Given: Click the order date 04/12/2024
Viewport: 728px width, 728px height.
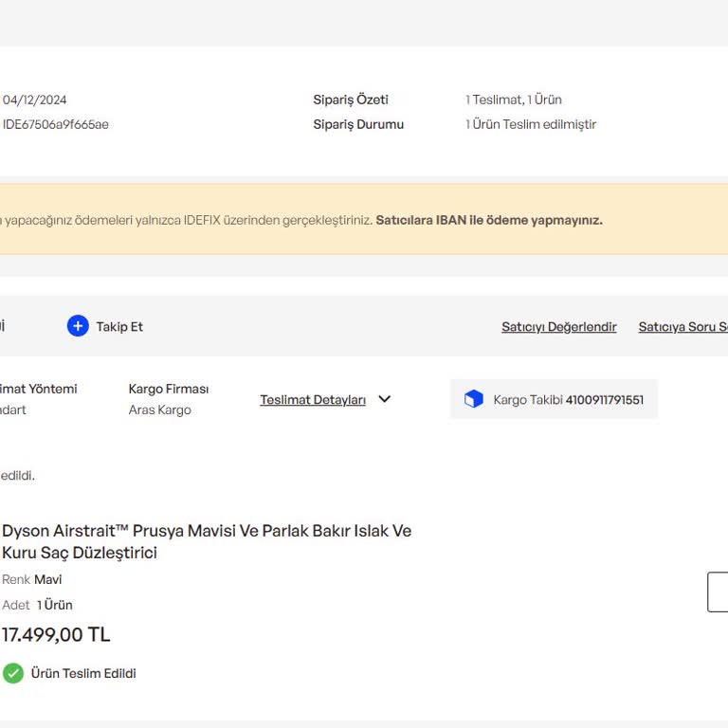Looking at the screenshot, I should tap(35, 100).
